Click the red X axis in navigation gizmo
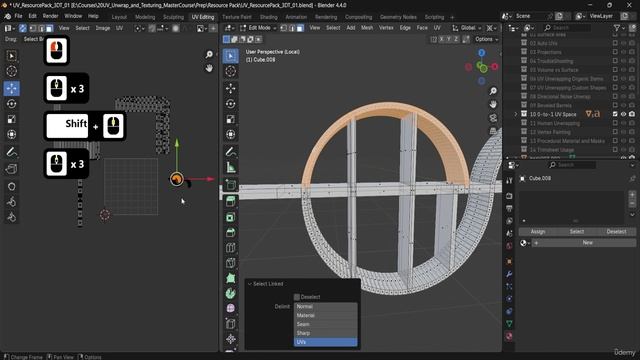The height and width of the screenshot is (360, 640). point(495,67)
